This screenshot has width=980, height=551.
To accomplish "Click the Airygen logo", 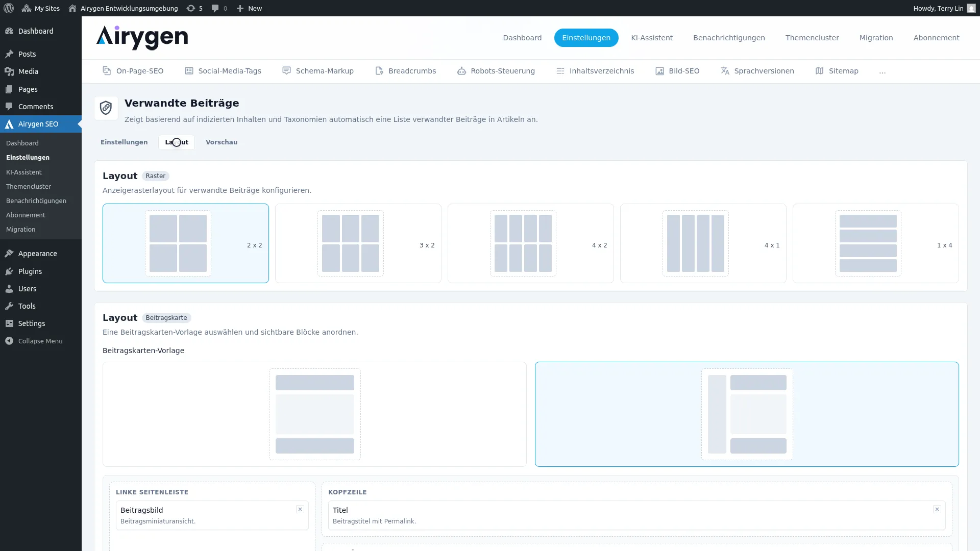I will (x=142, y=37).
